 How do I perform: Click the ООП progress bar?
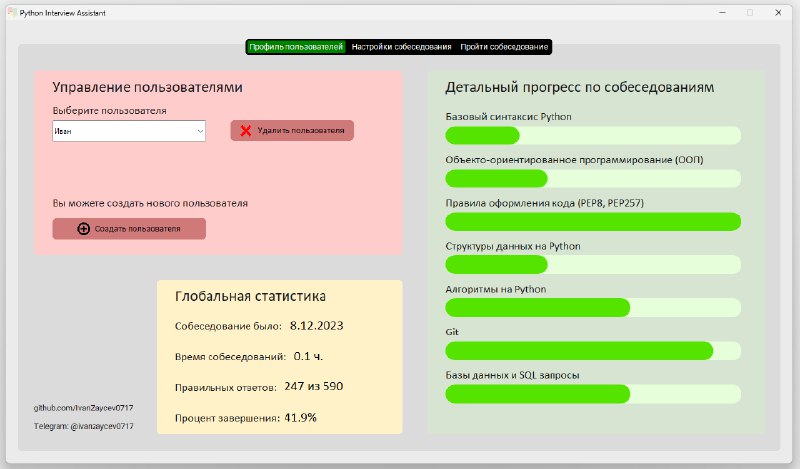(593, 179)
